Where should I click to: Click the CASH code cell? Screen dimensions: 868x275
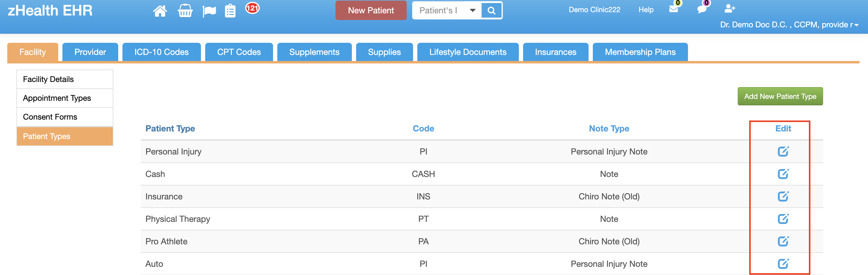[x=423, y=174]
